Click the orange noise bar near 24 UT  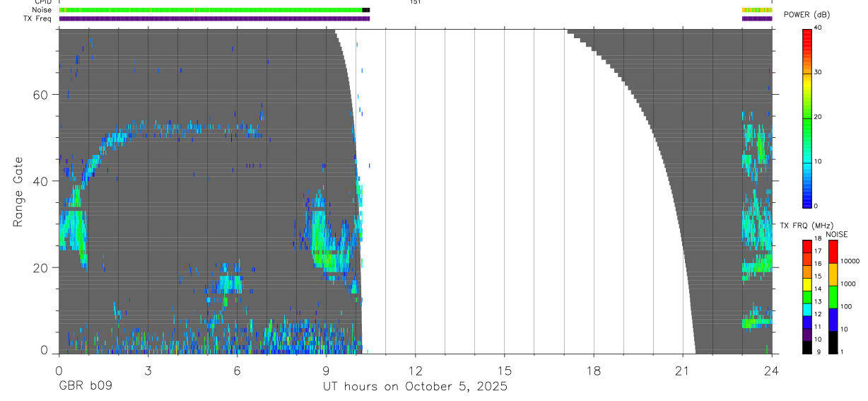pyautogui.click(x=757, y=10)
